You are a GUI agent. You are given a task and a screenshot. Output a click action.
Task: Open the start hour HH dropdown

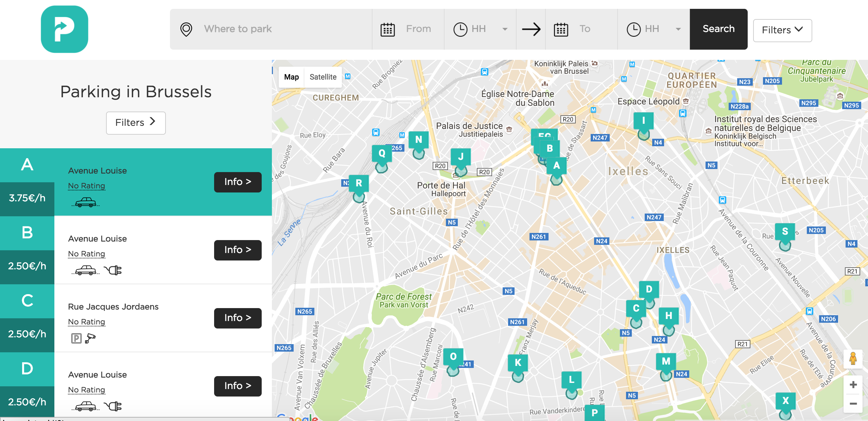480,29
